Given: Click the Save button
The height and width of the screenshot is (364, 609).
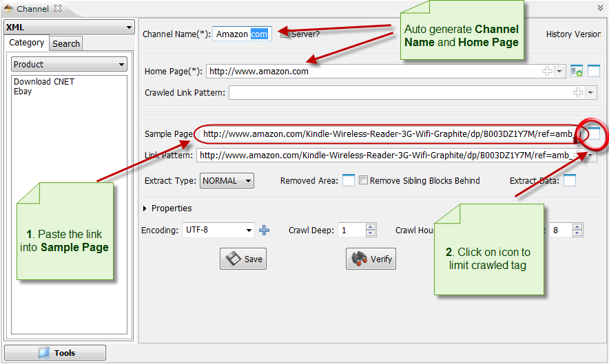Looking at the screenshot, I should (243, 259).
